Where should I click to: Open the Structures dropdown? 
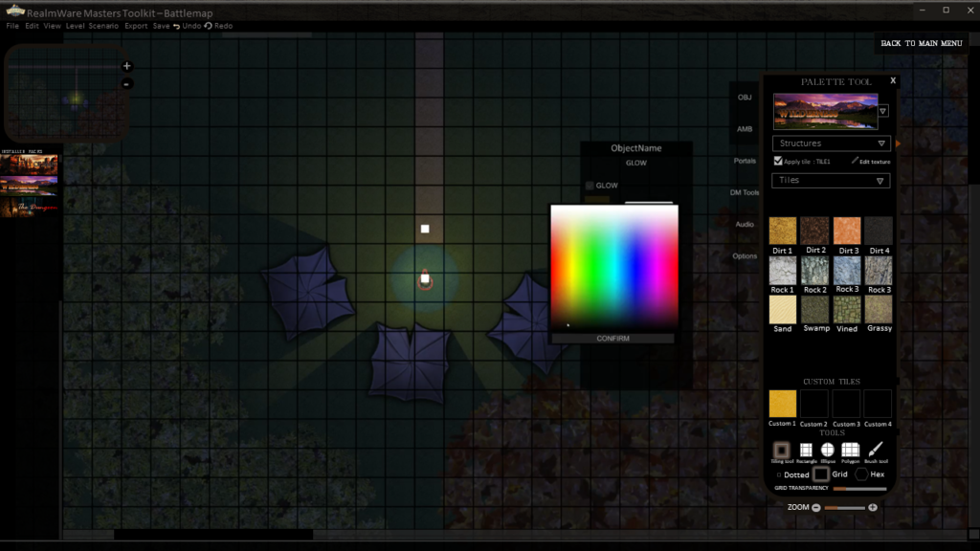(x=831, y=143)
